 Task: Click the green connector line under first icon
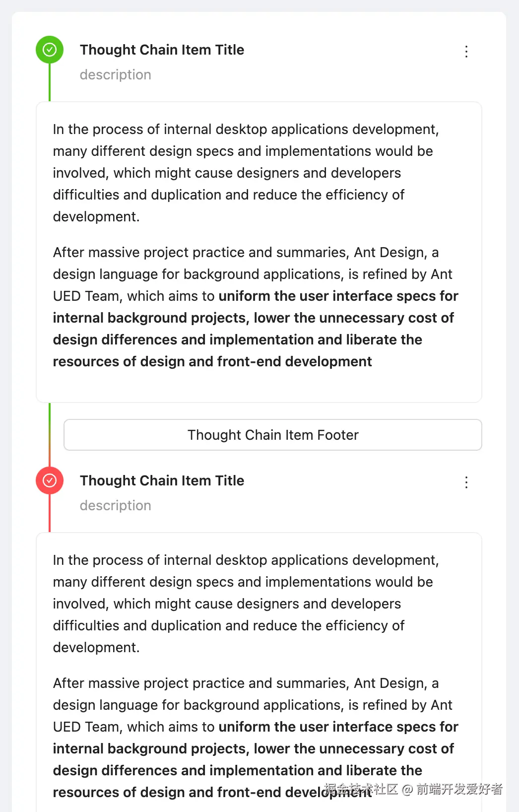click(50, 82)
